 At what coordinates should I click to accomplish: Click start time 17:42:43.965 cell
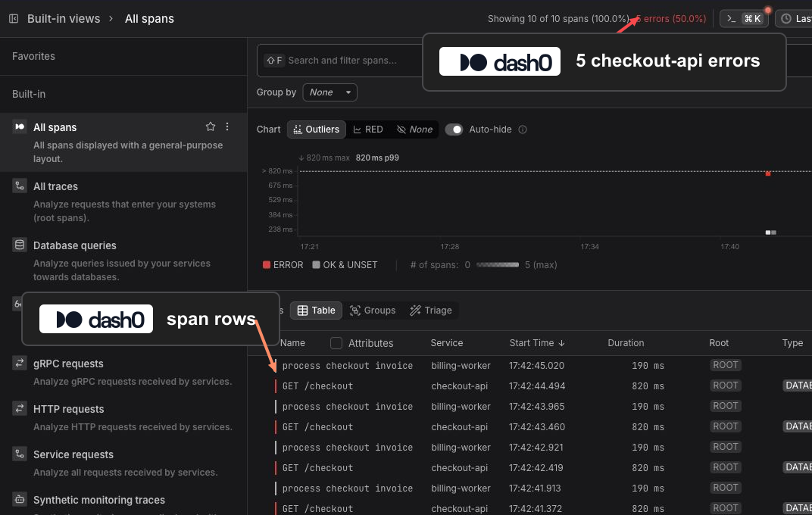point(536,406)
